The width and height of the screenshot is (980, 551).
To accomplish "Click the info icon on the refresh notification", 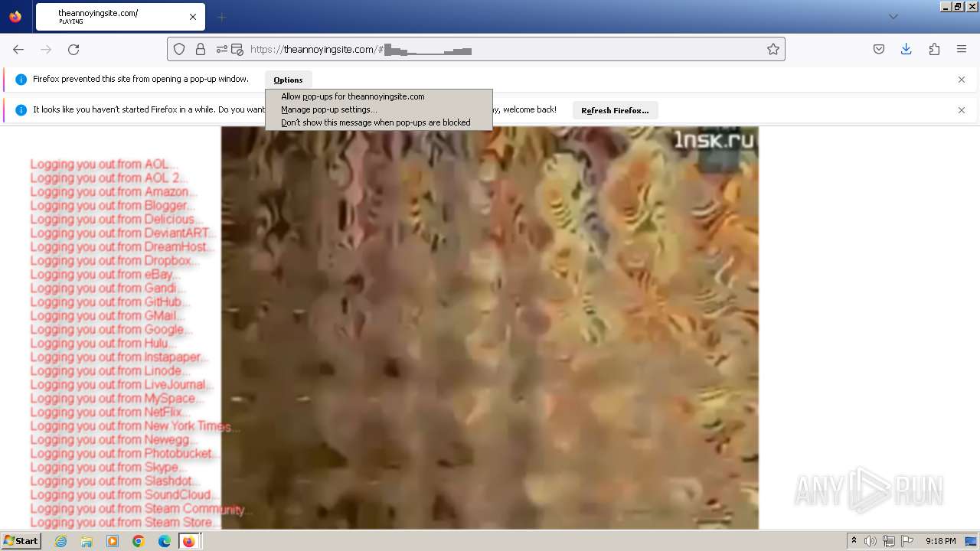I will coord(21,110).
